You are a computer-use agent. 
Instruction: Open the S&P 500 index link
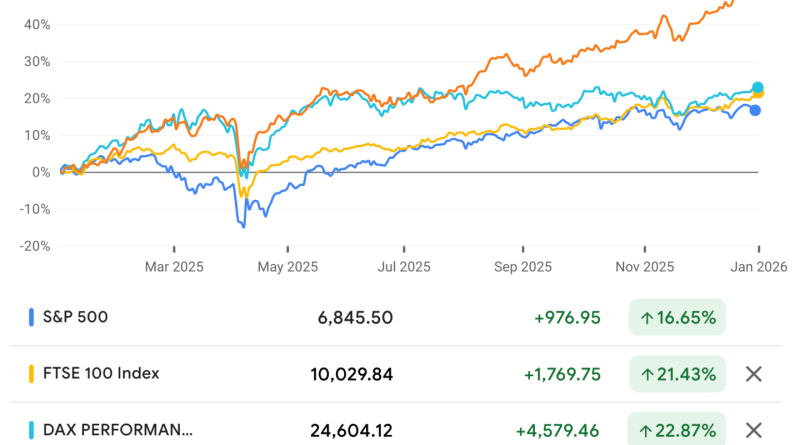(x=75, y=318)
